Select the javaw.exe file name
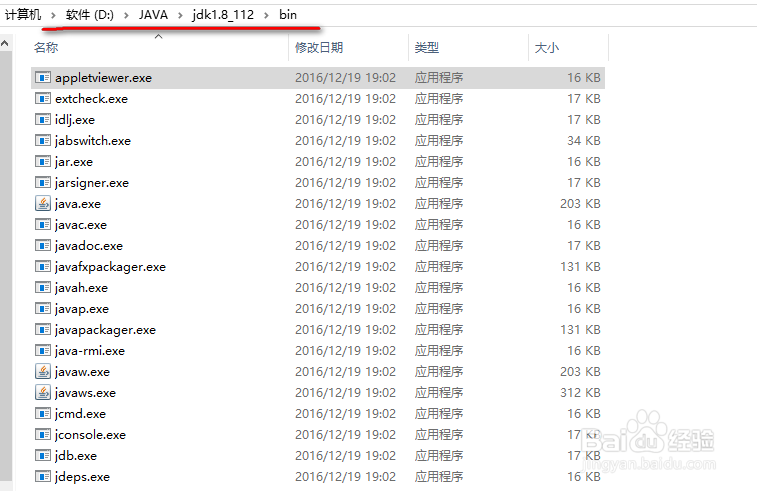Image resolution: width=757 pixels, height=491 pixels. tap(82, 372)
